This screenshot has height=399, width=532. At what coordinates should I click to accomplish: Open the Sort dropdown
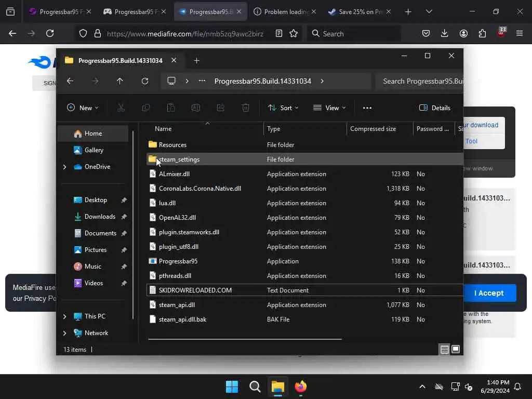click(x=283, y=108)
